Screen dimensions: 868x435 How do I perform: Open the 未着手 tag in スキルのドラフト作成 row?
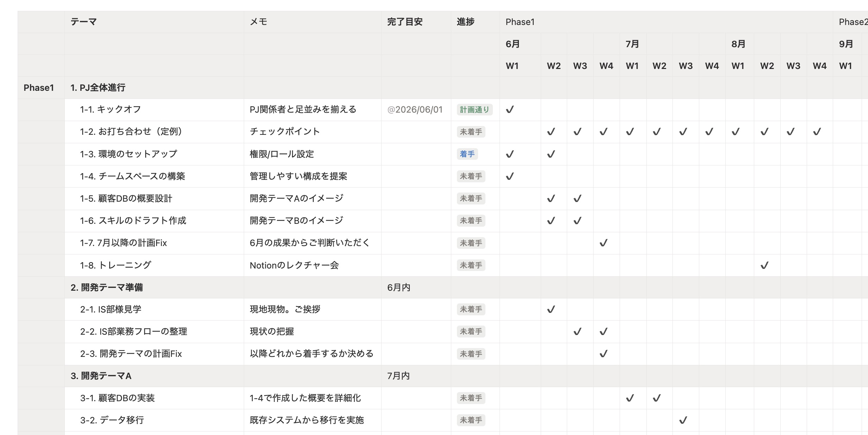(x=471, y=221)
